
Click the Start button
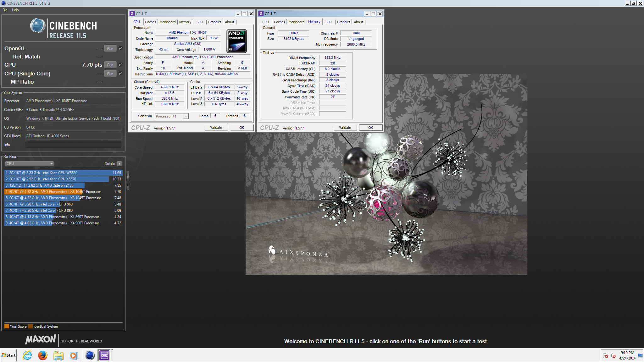pos(8,355)
